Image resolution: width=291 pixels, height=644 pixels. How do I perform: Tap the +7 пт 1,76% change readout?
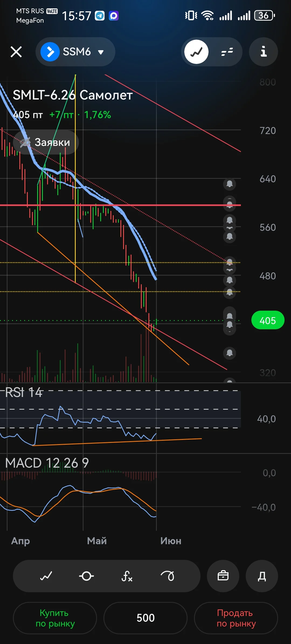pos(80,115)
